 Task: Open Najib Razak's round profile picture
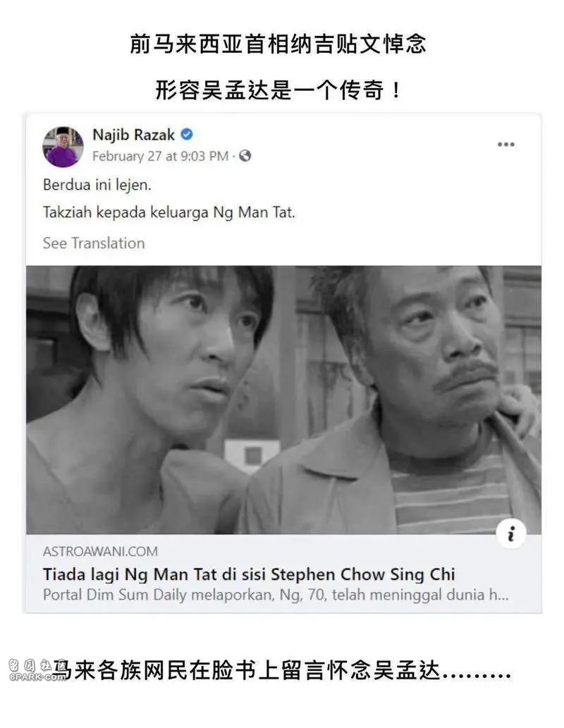click(x=63, y=147)
